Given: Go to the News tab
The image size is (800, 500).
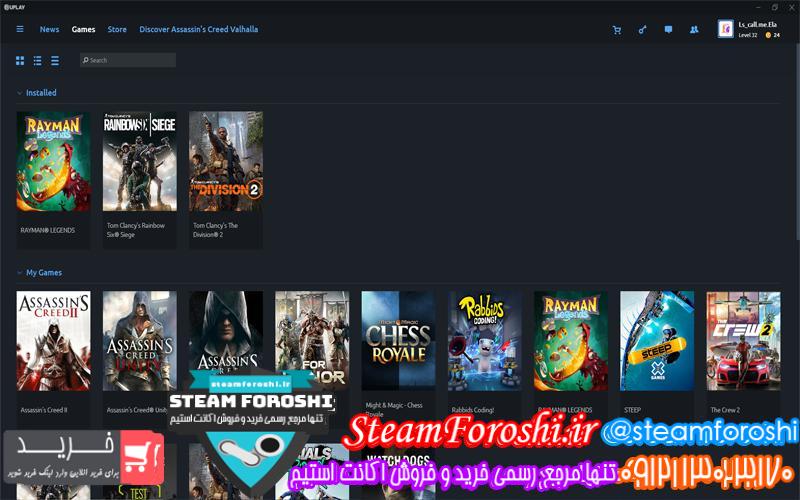Looking at the screenshot, I should tap(49, 29).
